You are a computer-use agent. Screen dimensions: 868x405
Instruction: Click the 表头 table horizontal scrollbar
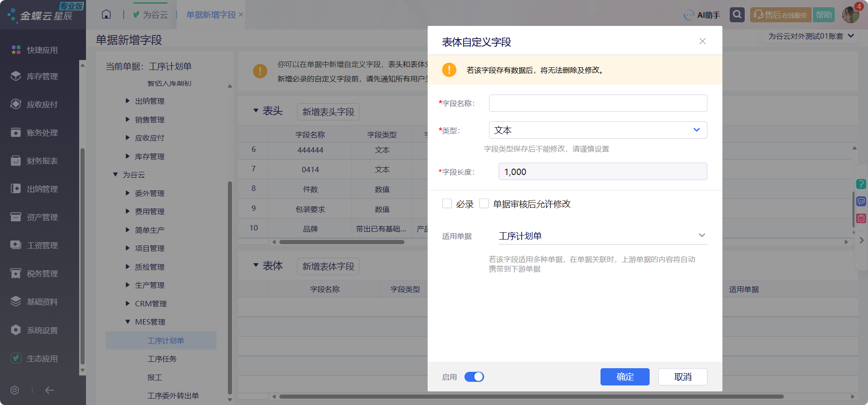click(x=342, y=242)
